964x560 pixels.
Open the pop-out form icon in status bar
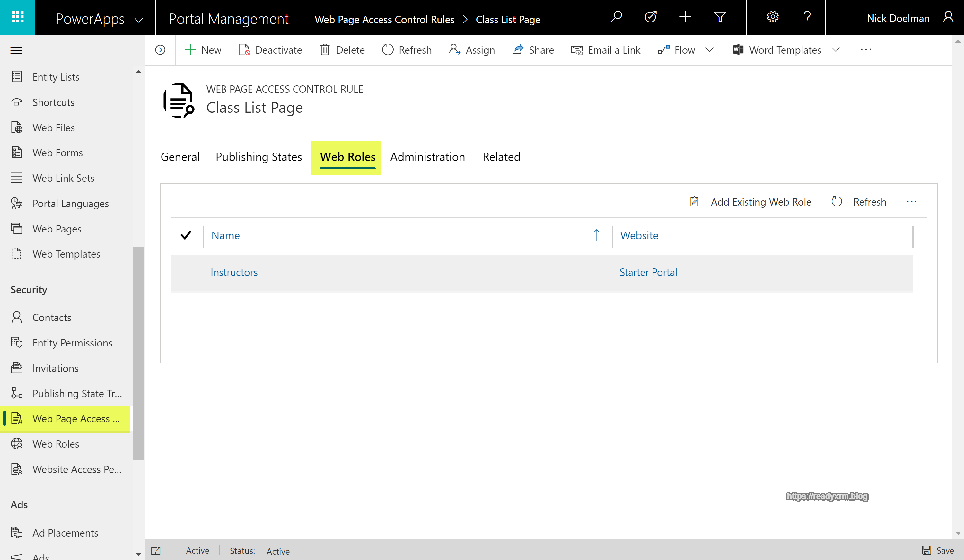click(156, 551)
